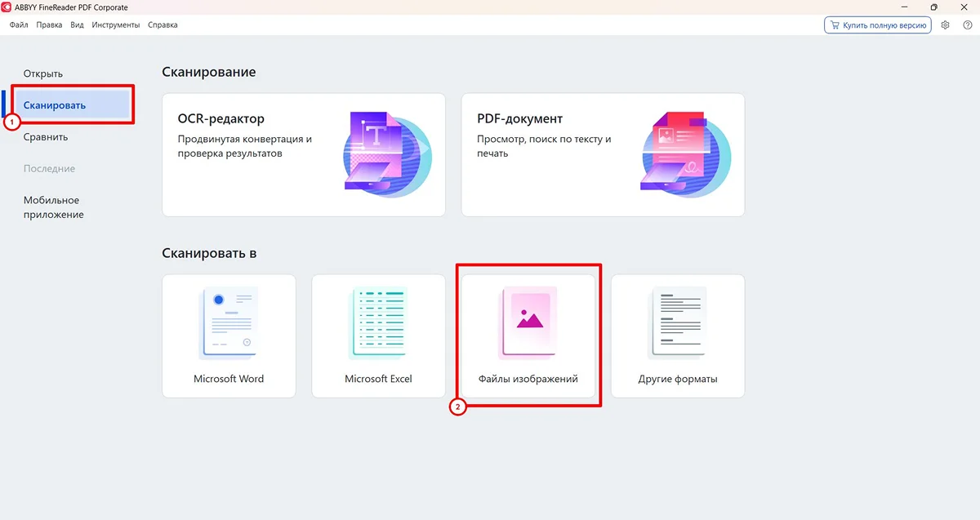Open the Правка menu
The height and width of the screenshot is (520, 980).
pyautogui.click(x=49, y=25)
